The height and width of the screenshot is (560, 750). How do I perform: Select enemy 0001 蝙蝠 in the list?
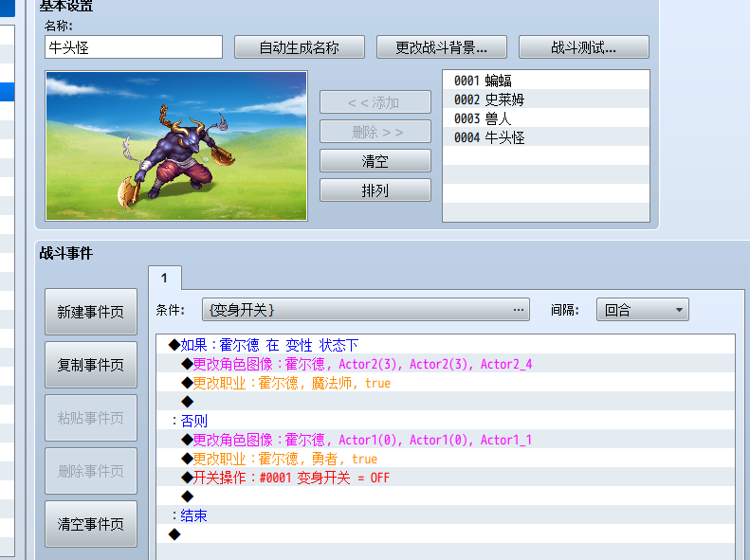pyautogui.click(x=546, y=81)
